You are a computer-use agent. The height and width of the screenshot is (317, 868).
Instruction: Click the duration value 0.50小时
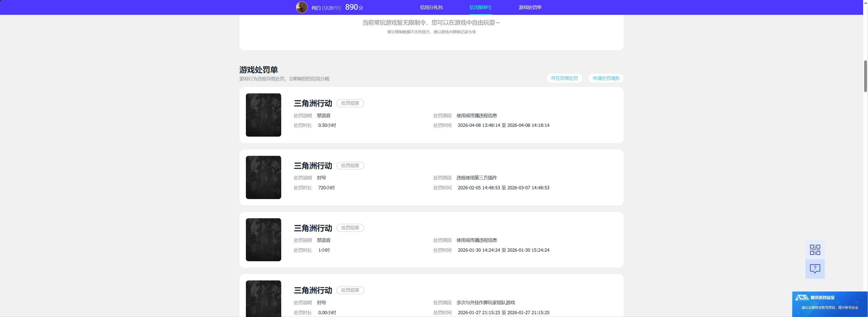pyautogui.click(x=327, y=125)
